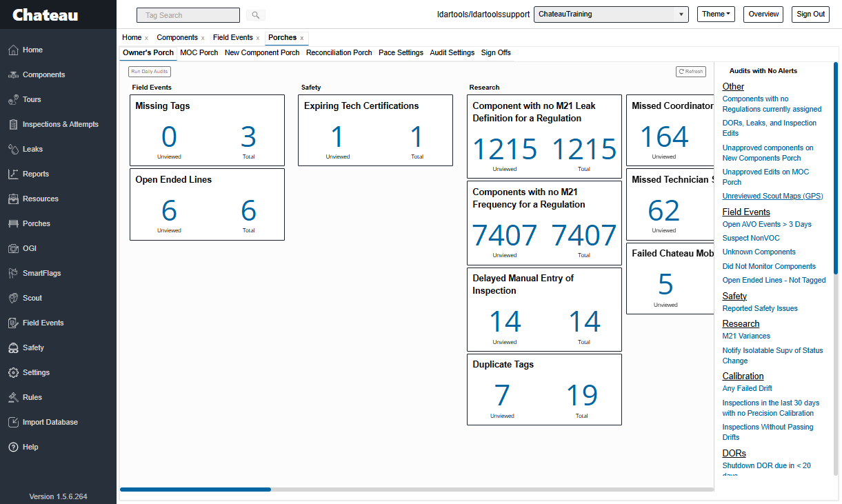842x504 pixels.
Task: Open the ChateauTraining database dropdown
Action: (x=611, y=14)
